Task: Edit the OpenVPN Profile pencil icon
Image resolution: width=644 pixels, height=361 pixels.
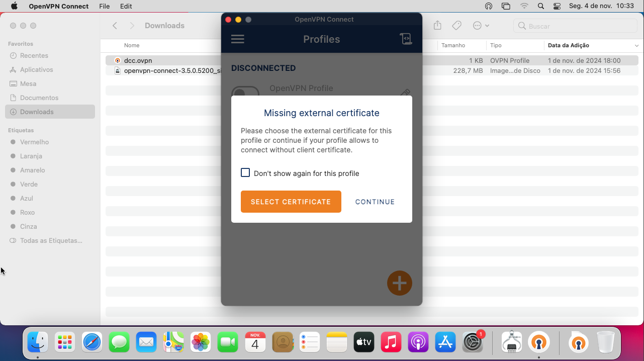Action: [405, 94]
